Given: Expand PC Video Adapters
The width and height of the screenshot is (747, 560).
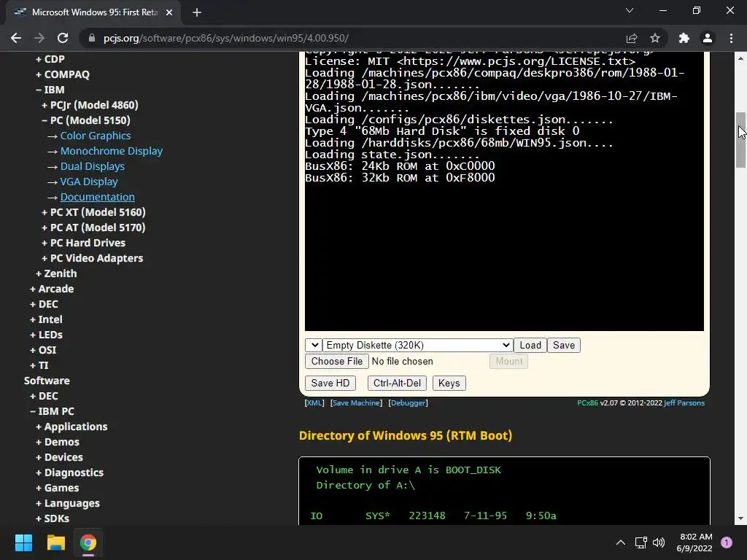Looking at the screenshot, I should point(93,258).
